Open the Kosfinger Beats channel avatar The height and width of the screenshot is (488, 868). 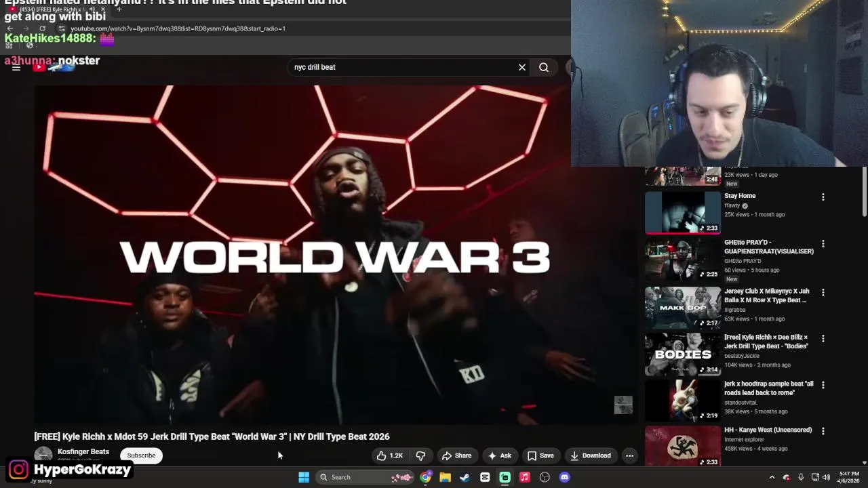(43, 455)
